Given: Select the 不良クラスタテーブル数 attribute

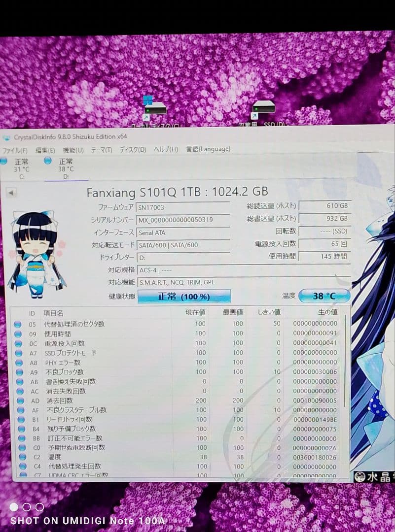Looking at the screenshot, I should tap(77, 410).
